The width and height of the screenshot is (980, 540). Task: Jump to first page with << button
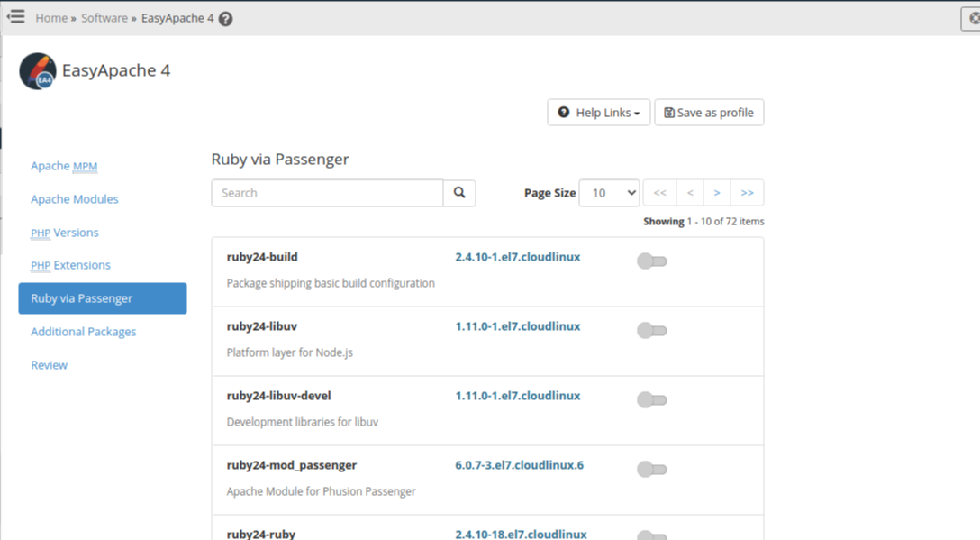pos(659,193)
